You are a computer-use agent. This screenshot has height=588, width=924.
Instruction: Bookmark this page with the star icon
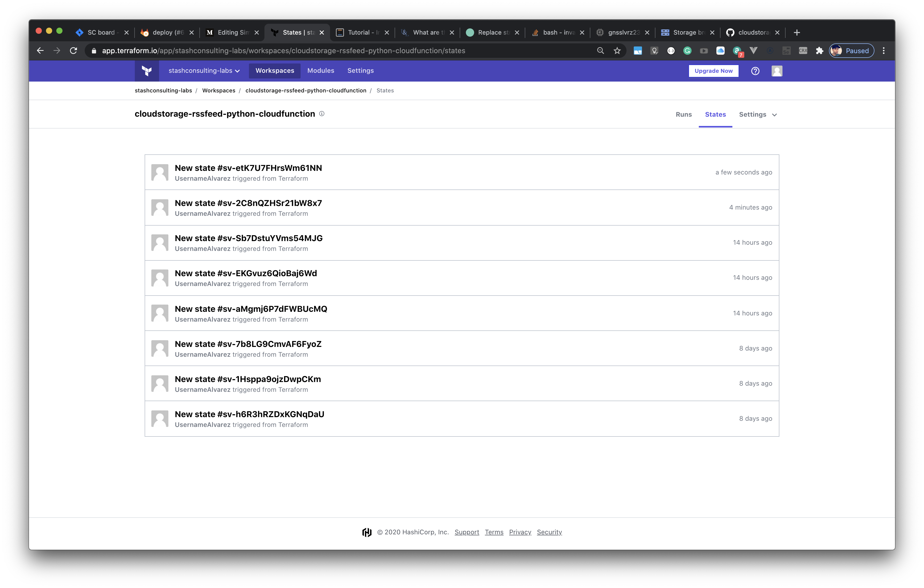click(617, 51)
